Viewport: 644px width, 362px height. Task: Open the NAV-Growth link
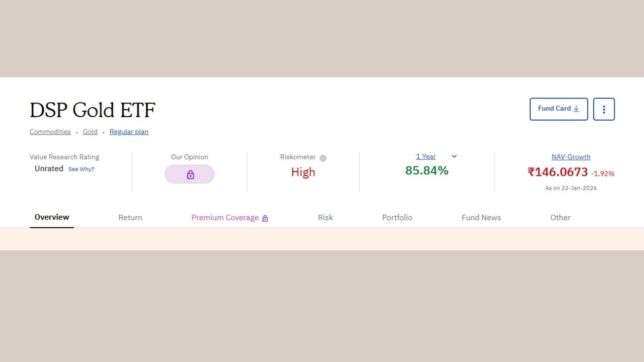(571, 157)
